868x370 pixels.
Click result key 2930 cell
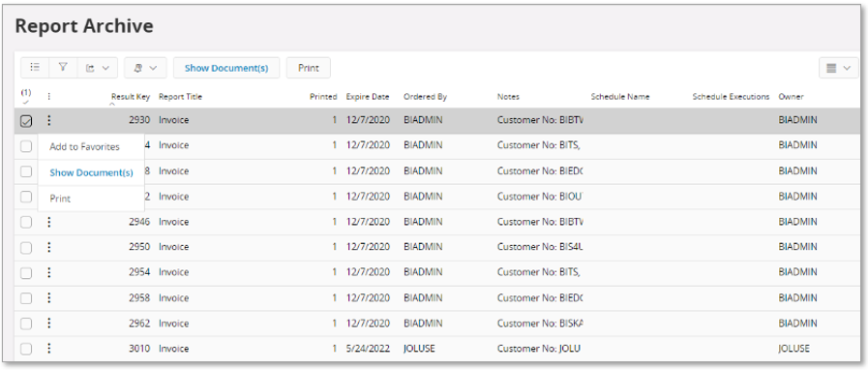(139, 120)
